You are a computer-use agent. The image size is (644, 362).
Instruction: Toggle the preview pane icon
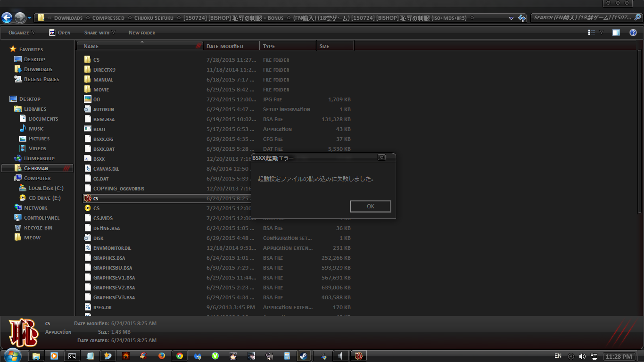tap(616, 33)
